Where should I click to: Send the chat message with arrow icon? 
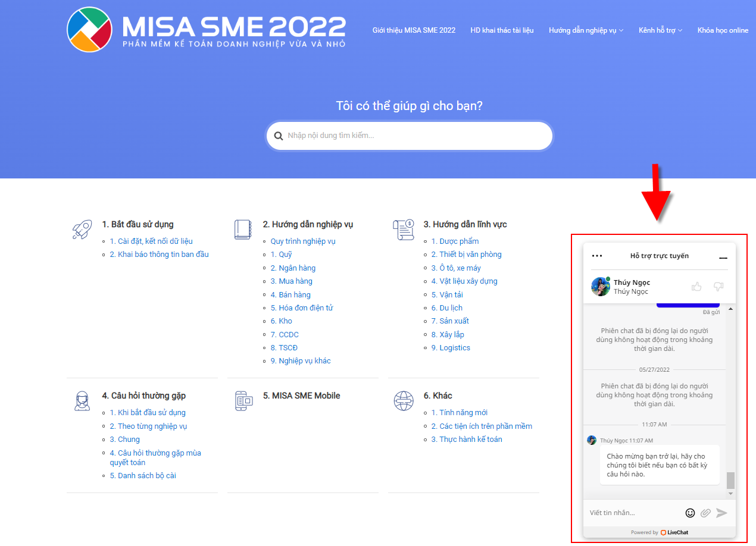click(721, 513)
